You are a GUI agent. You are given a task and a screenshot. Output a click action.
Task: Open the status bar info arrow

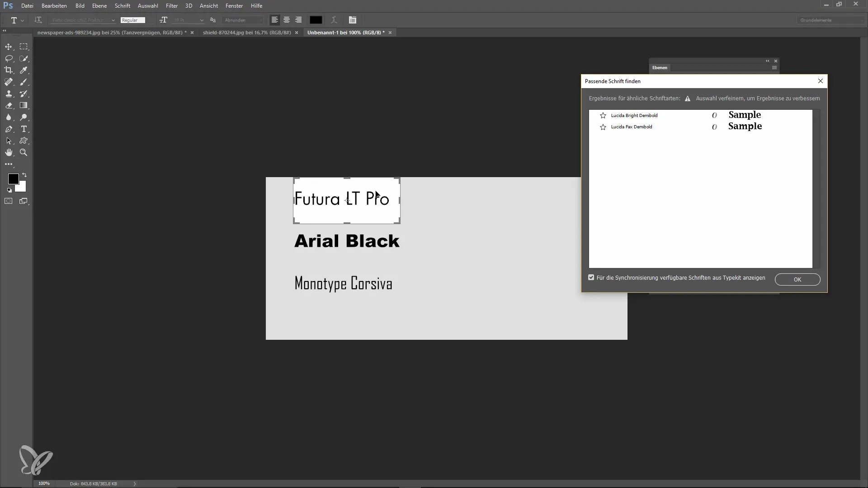[x=135, y=483]
